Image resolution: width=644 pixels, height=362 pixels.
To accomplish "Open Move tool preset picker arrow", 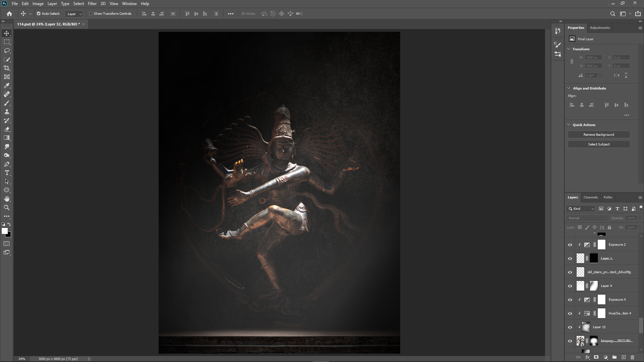I will pos(30,14).
